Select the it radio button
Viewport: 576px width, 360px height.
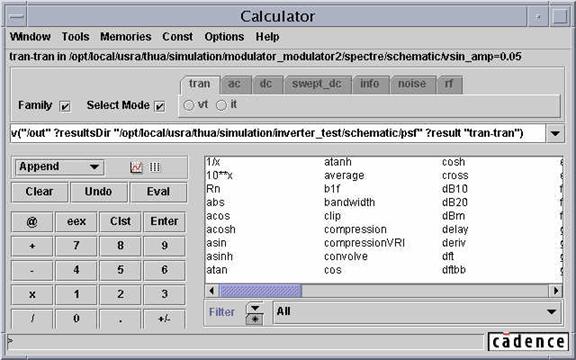(x=221, y=105)
